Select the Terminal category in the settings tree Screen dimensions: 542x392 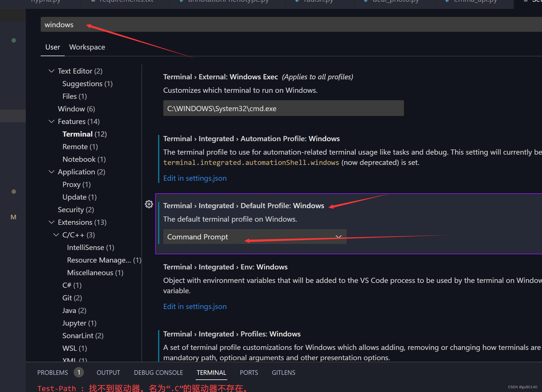pyautogui.click(x=78, y=134)
